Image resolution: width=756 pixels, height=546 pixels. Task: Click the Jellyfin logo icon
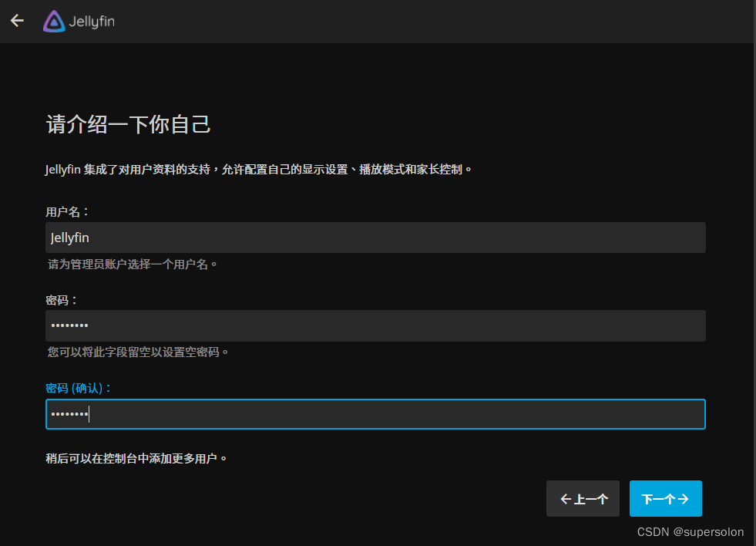[x=54, y=22]
